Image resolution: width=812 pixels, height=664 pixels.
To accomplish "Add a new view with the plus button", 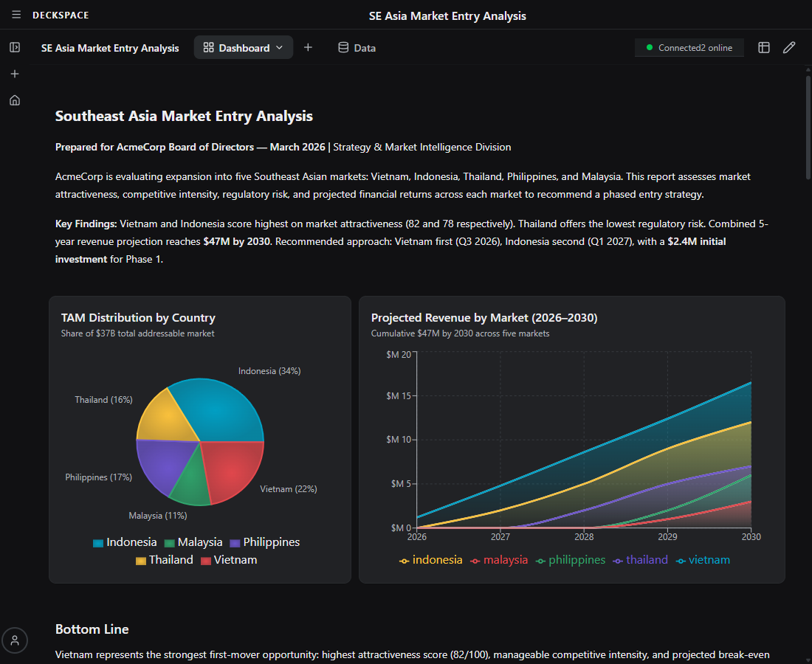I will (x=308, y=47).
